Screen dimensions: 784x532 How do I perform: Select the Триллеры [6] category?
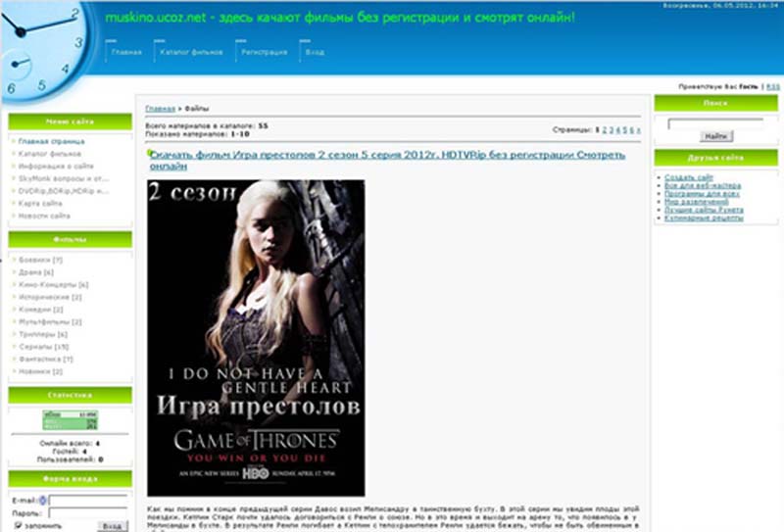pyautogui.click(x=42, y=334)
